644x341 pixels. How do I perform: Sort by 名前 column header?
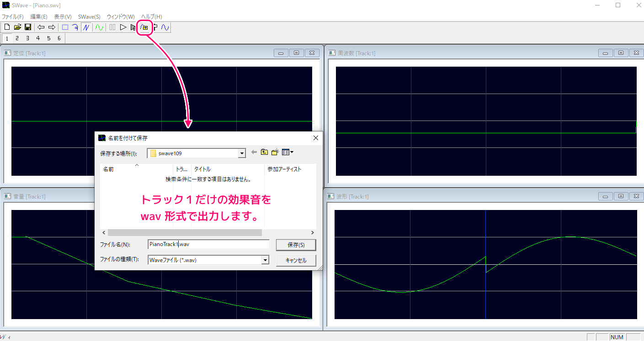point(136,169)
